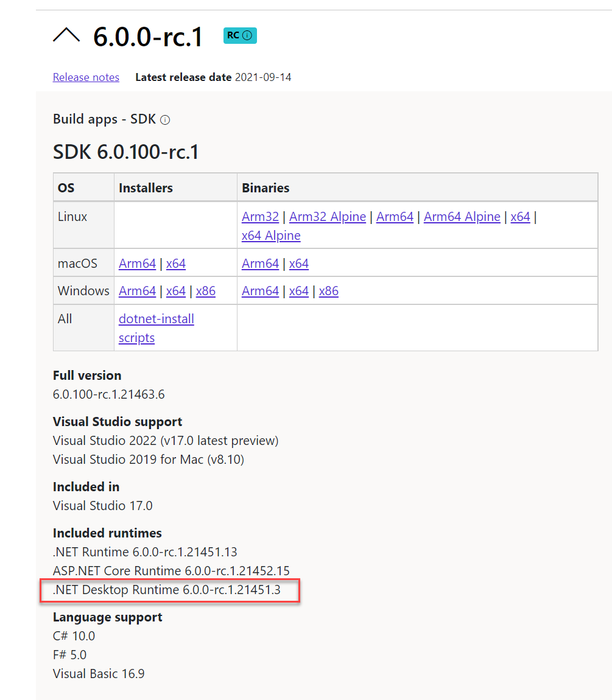Click the RC badge info icon
The image size is (612, 700).
click(x=247, y=35)
